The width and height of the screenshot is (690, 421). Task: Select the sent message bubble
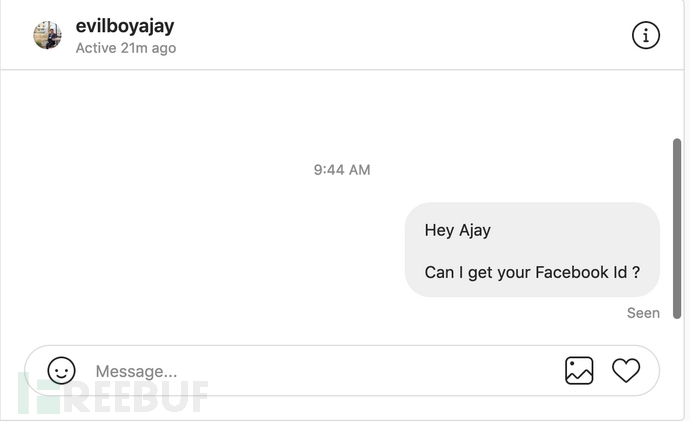[532, 250]
